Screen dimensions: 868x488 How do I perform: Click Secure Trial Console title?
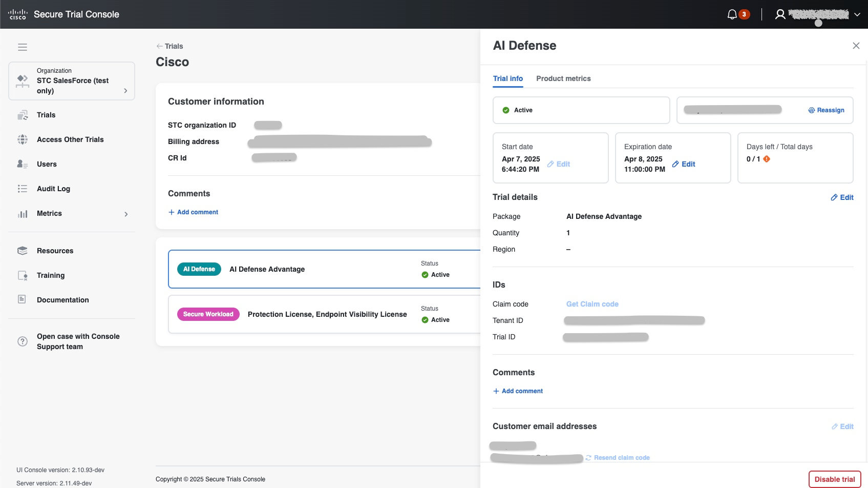(x=76, y=14)
